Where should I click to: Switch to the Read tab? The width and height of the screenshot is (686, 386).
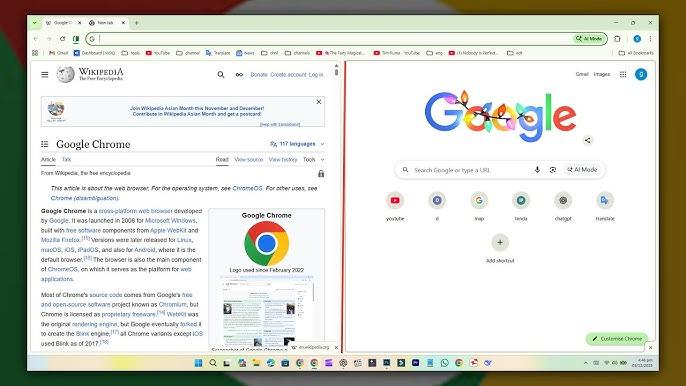click(222, 160)
